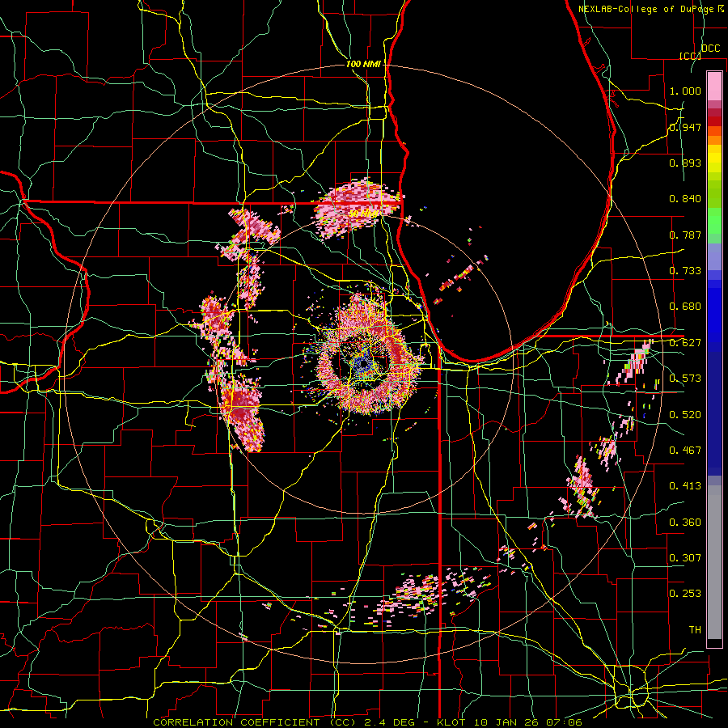Click the 0.733 legend value
Image resolution: width=728 pixels, height=728 pixels.
pyautogui.click(x=685, y=271)
